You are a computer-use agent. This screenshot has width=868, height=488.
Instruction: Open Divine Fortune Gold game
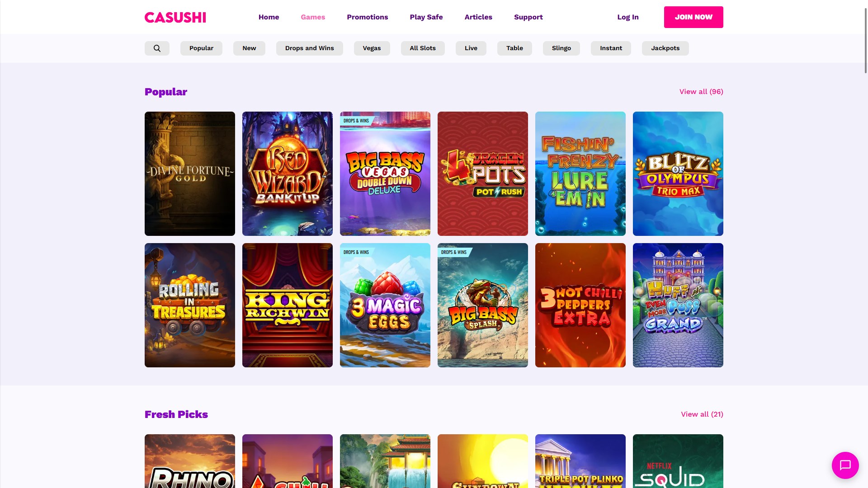190,174
